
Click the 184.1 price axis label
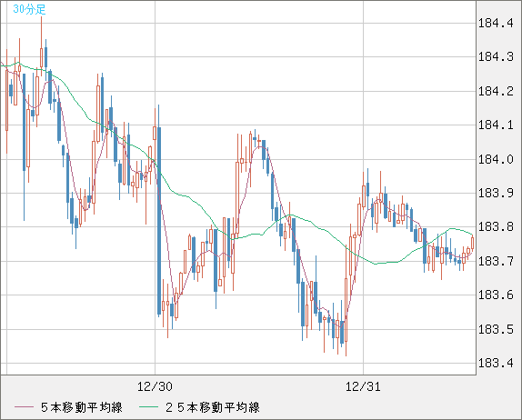[x=496, y=125]
